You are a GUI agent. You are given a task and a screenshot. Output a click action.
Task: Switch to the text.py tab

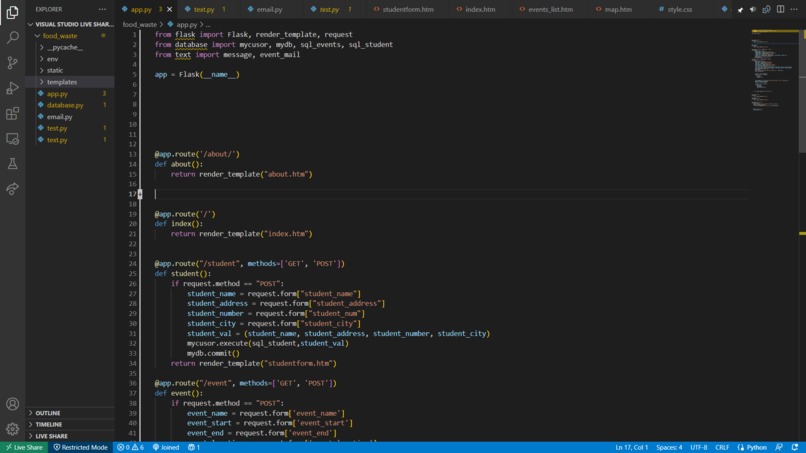coord(204,9)
